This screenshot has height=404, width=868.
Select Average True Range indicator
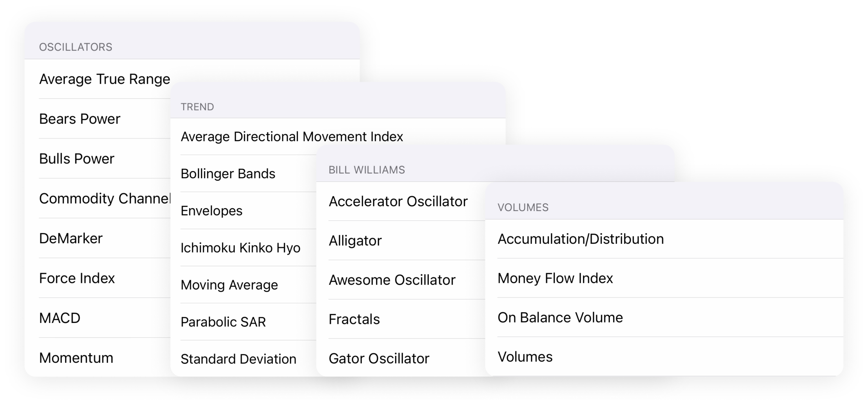[x=104, y=79]
